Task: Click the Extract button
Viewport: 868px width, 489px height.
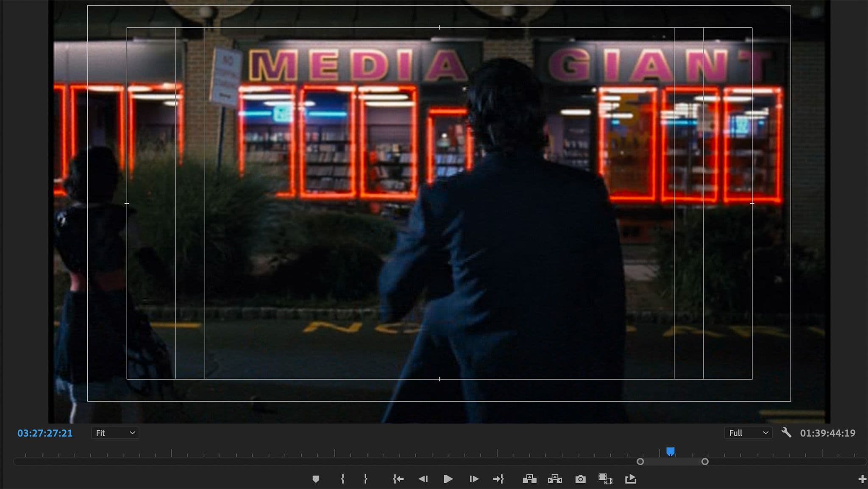Action: pos(555,479)
